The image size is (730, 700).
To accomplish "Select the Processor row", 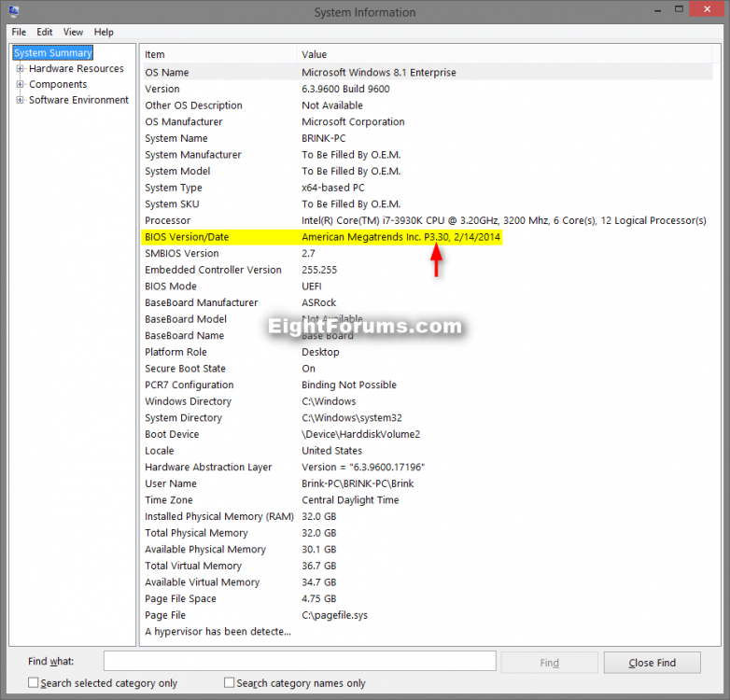I will (x=427, y=220).
